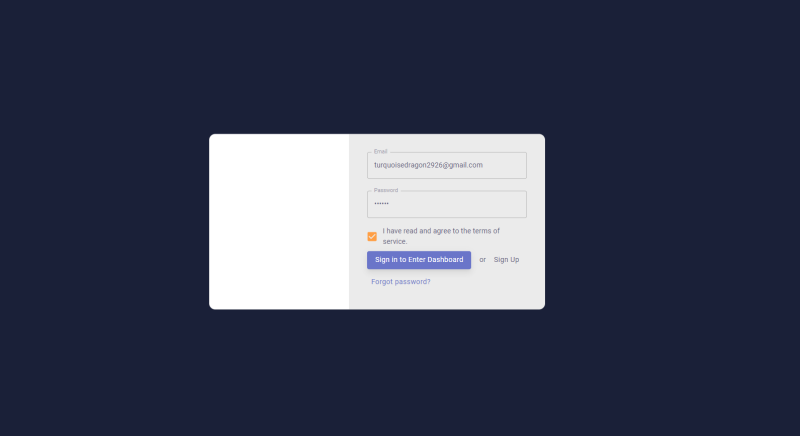800x436 pixels.
Task: Focus the Password input field
Action: (x=447, y=204)
